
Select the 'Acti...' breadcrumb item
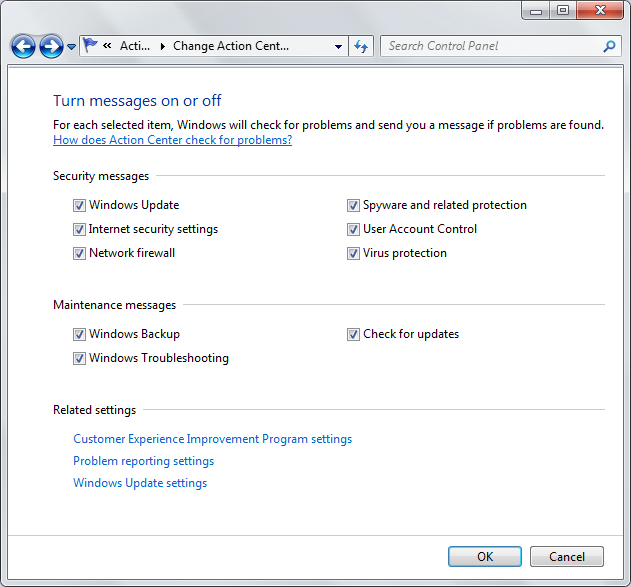click(x=135, y=46)
